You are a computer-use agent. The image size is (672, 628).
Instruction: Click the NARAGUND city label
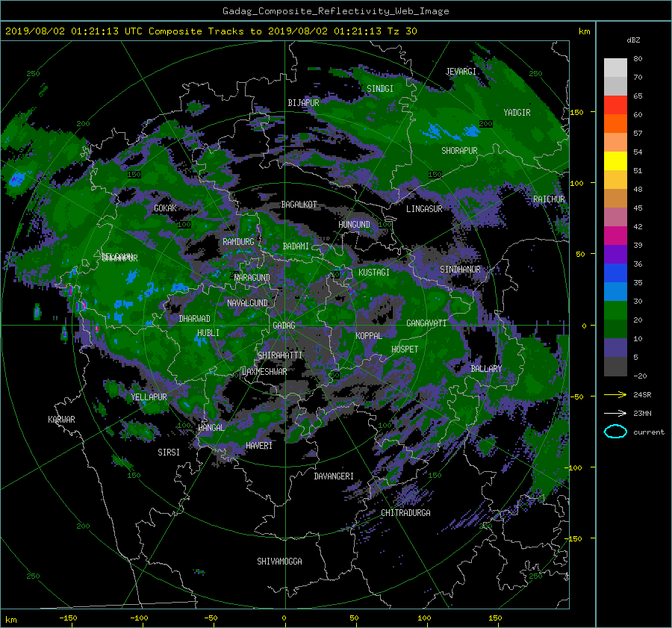click(x=252, y=277)
